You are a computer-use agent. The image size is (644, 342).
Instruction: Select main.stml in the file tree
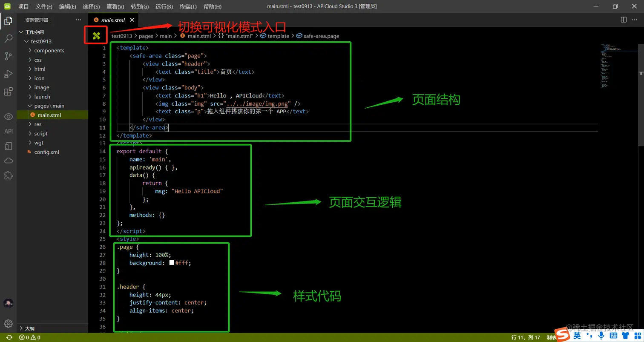pyautogui.click(x=52, y=115)
